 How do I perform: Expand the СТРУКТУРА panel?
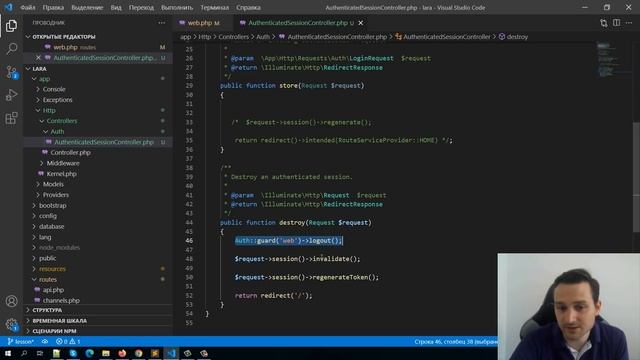[47, 310]
